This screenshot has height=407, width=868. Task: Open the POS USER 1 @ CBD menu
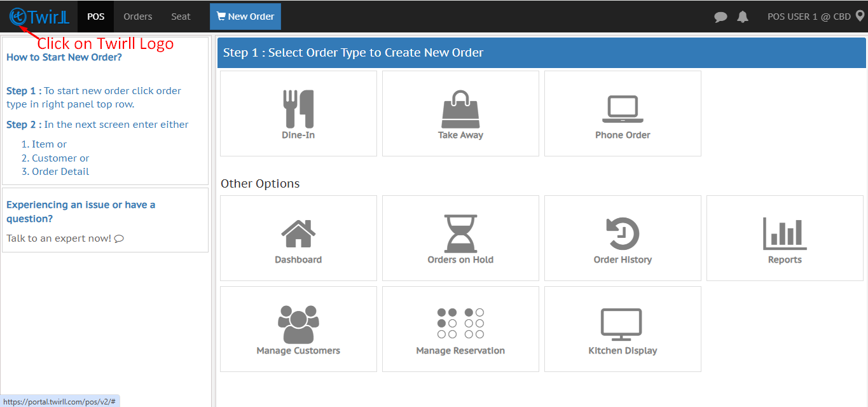(809, 17)
